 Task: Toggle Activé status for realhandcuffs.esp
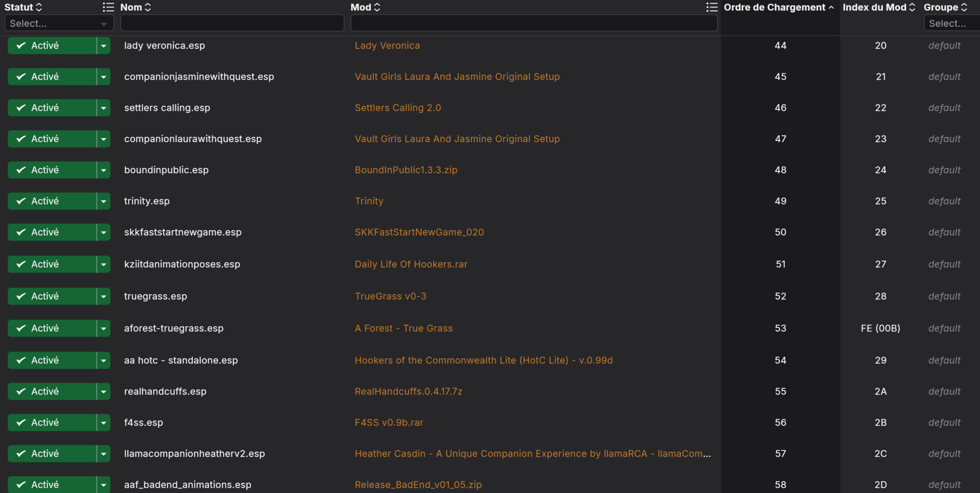52,391
